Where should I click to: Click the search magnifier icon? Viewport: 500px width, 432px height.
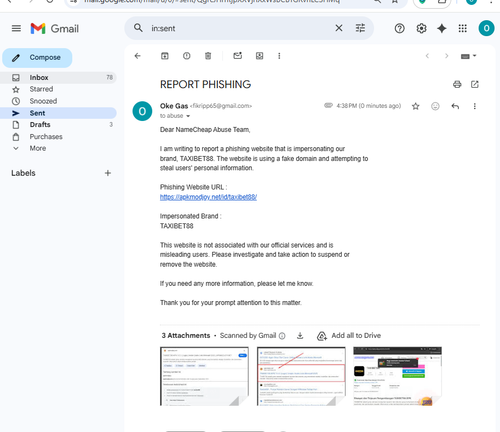(138, 28)
